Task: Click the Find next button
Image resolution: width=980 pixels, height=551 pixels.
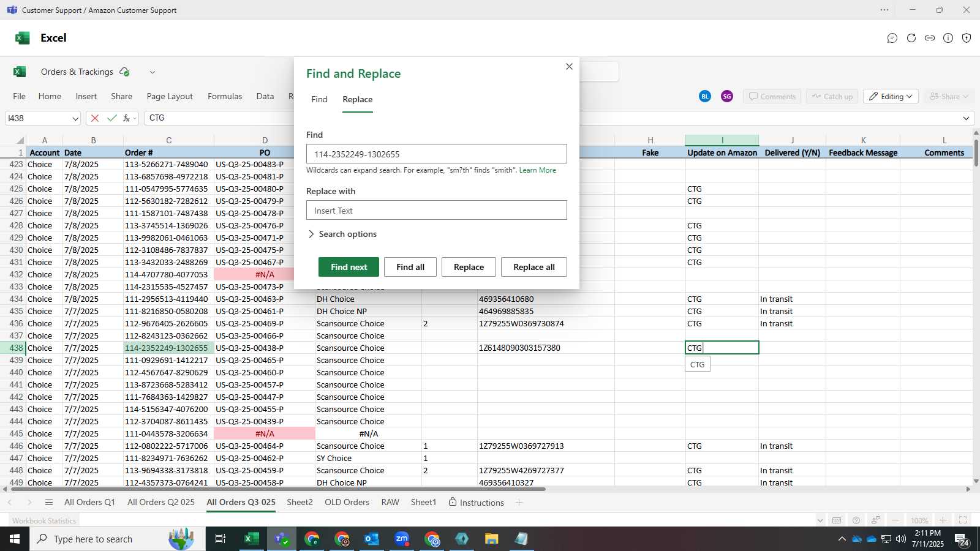Action: point(349,267)
